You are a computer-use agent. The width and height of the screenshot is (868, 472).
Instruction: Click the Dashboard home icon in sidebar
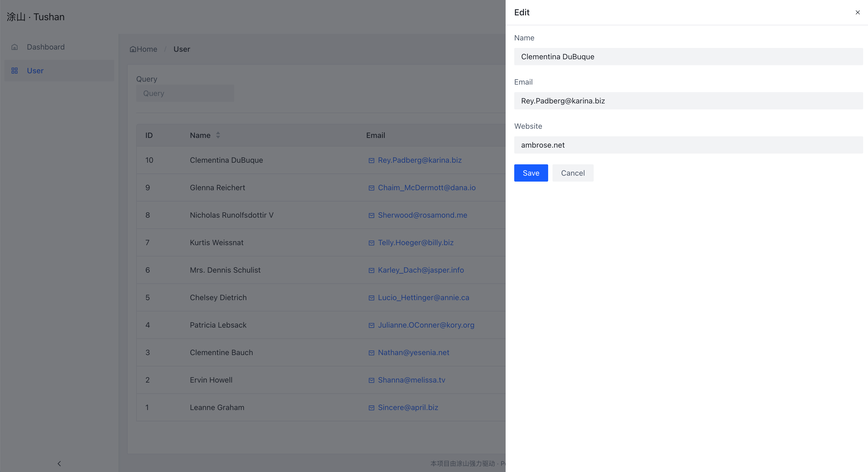15,47
